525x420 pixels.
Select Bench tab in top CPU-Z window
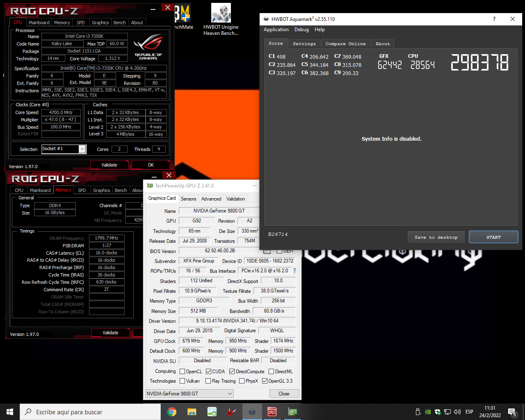(x=120, y=23)
